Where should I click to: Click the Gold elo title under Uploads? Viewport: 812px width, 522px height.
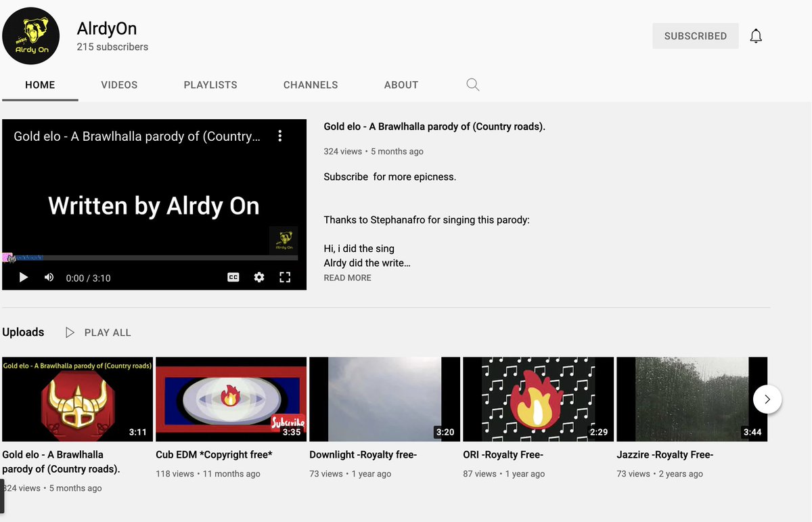61,462
